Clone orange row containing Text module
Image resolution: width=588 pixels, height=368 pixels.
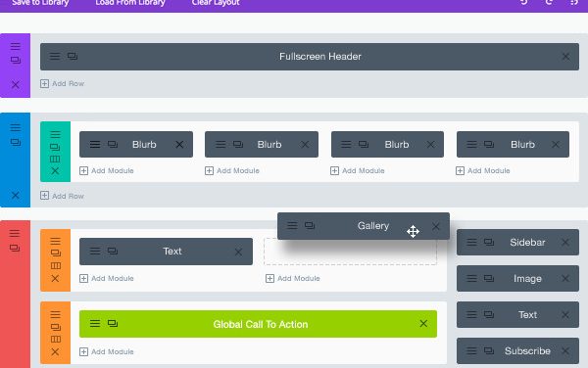tap(55, 253)
